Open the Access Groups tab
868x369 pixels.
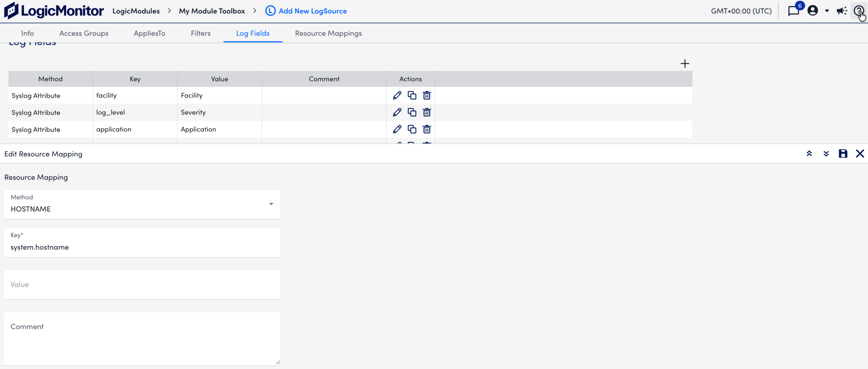84,33
